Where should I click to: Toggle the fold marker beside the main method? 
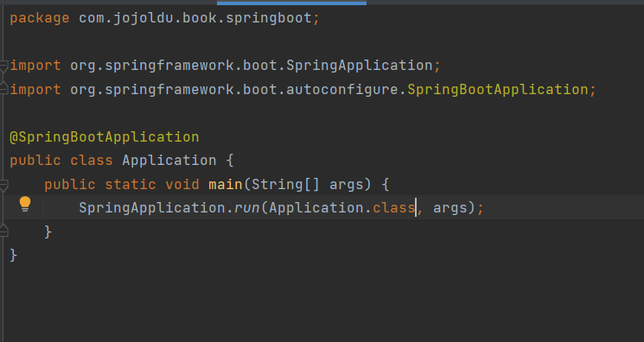click(x=3, y=185)
